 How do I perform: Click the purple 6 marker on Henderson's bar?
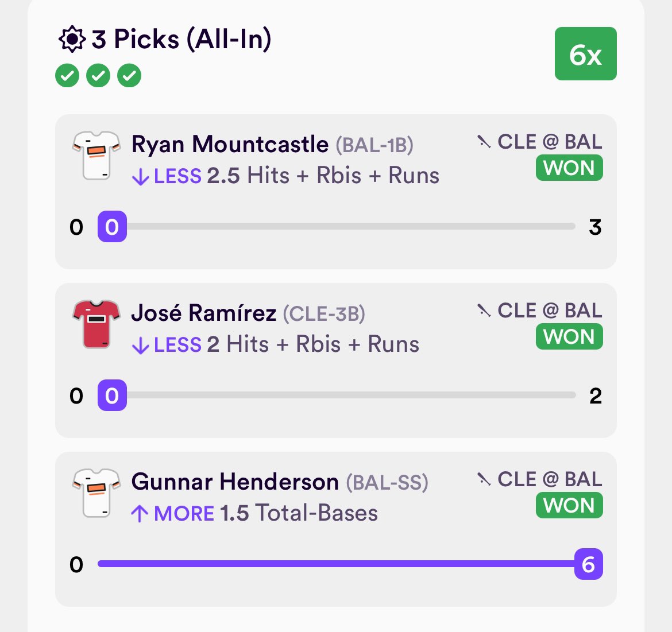588,564
